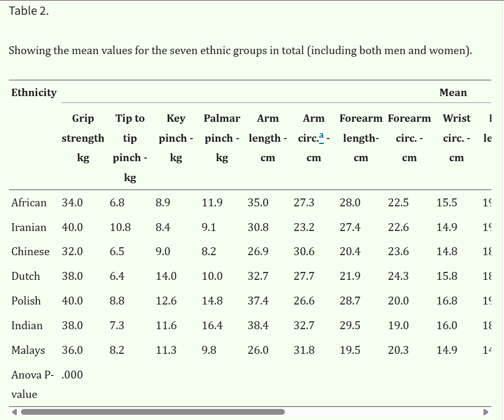Click the Anova P-value .000 cell

(72, 375)
